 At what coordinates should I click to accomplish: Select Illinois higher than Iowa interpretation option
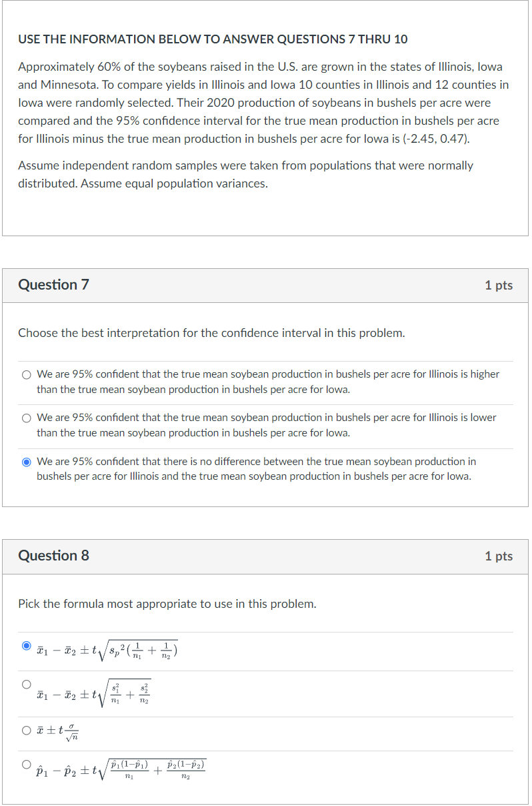pyautogui.click(x=26, y=374)
